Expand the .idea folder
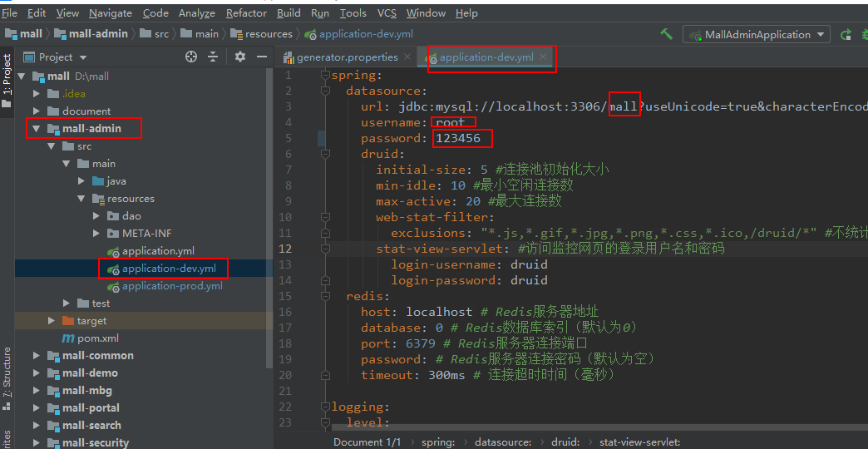 click(37, 94)
